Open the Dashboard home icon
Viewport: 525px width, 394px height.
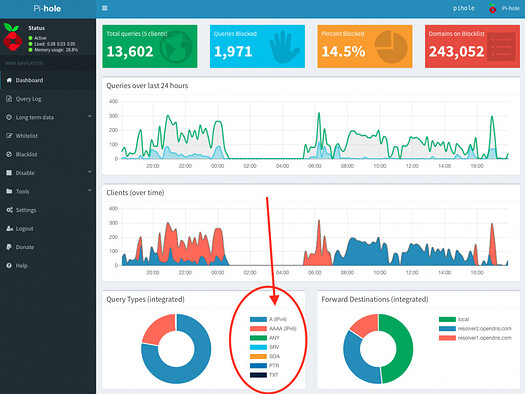pos(9,80)
